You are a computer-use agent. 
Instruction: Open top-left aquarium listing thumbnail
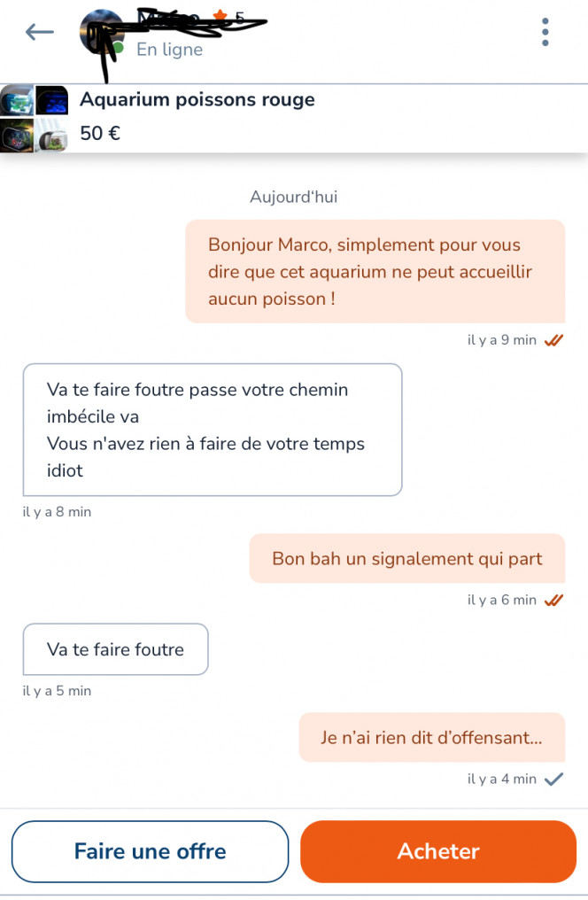(x=17, y=100)
